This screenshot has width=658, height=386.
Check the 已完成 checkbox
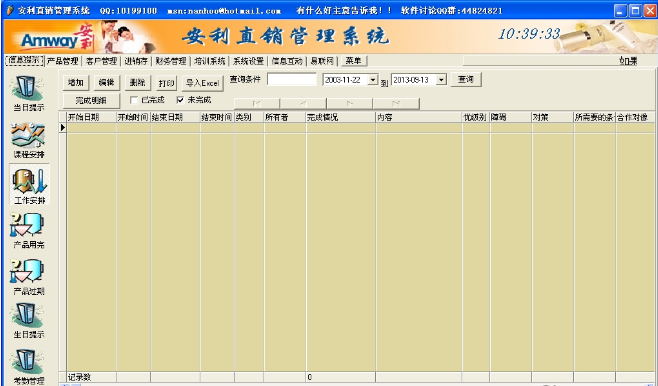134,100
